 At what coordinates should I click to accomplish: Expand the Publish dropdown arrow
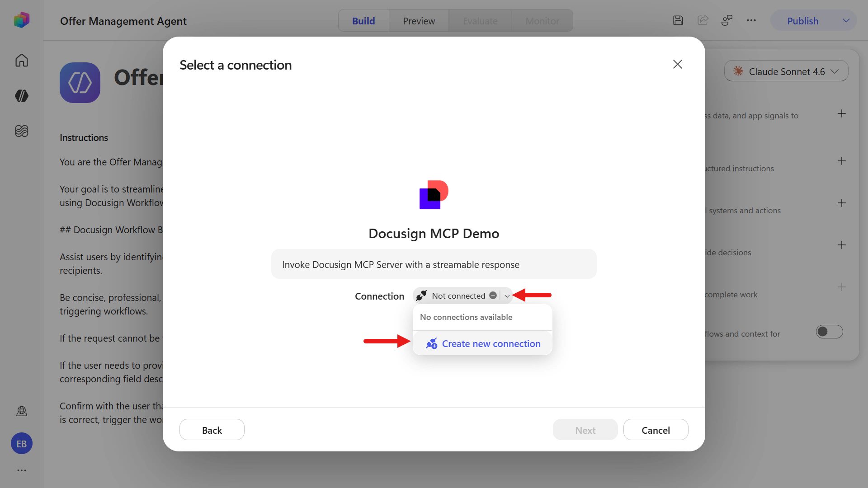pyautogui.click(x=846, y=21)
